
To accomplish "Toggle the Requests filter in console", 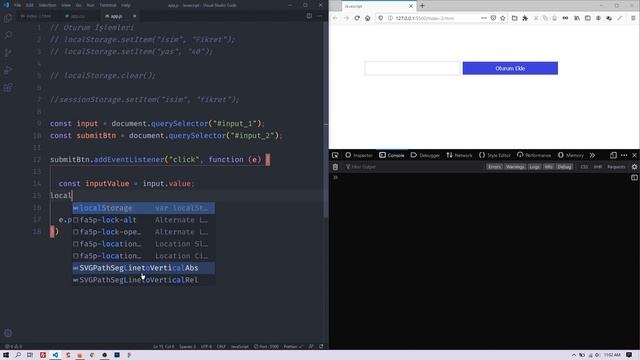I will [x=616, y=167].
